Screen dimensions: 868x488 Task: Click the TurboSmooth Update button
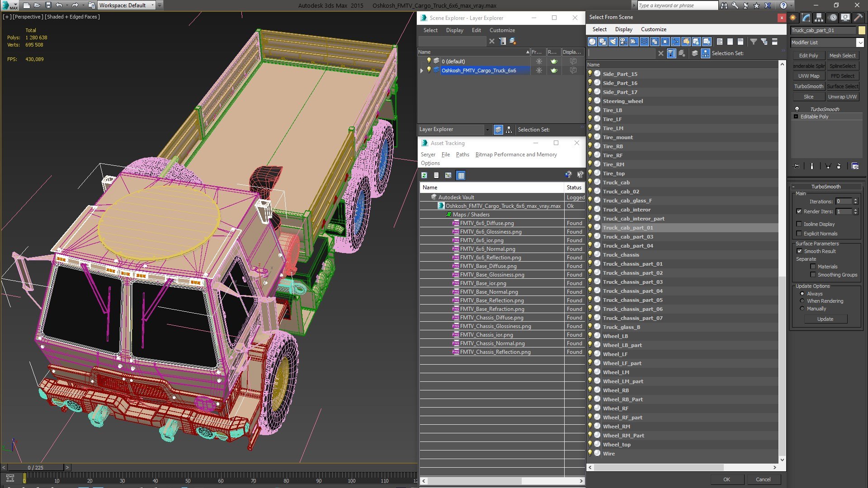[x=825, y=319]
